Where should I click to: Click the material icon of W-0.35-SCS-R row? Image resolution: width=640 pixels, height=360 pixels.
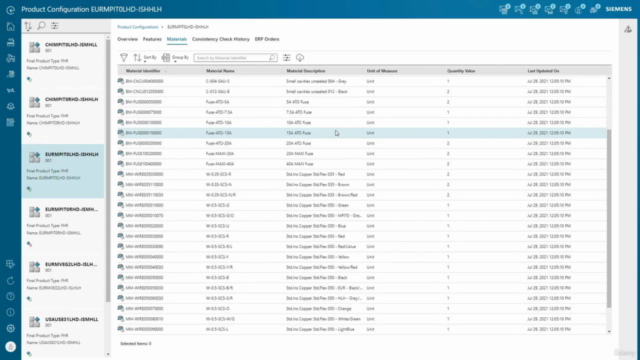point(120,174)
